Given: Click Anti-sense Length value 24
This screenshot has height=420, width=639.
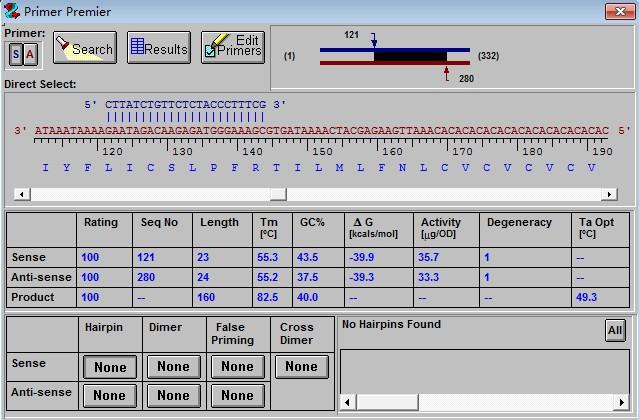Looking at the screenshot, I should coord(203,277).
